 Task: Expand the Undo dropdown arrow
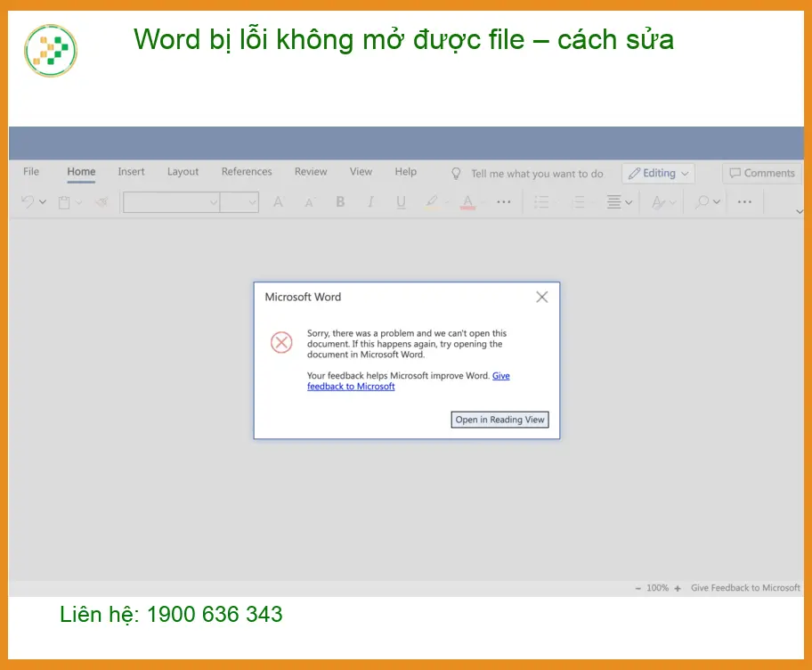pyautogui.click(x=43, y=202)
